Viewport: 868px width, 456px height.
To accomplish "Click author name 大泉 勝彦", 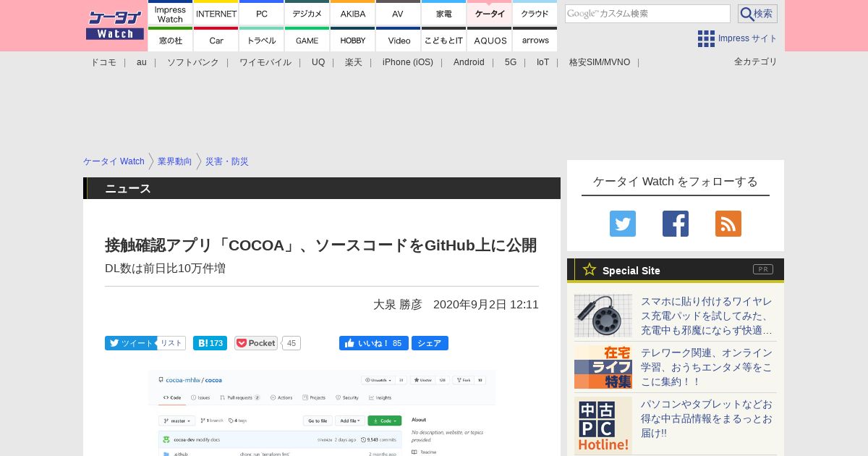I will pyautogui.click(x=398, y=305).
